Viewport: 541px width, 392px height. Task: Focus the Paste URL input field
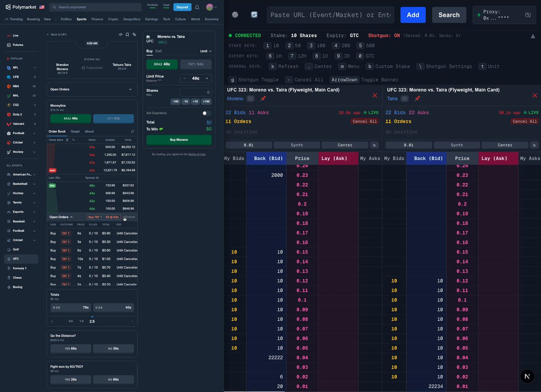pos(330,15)
